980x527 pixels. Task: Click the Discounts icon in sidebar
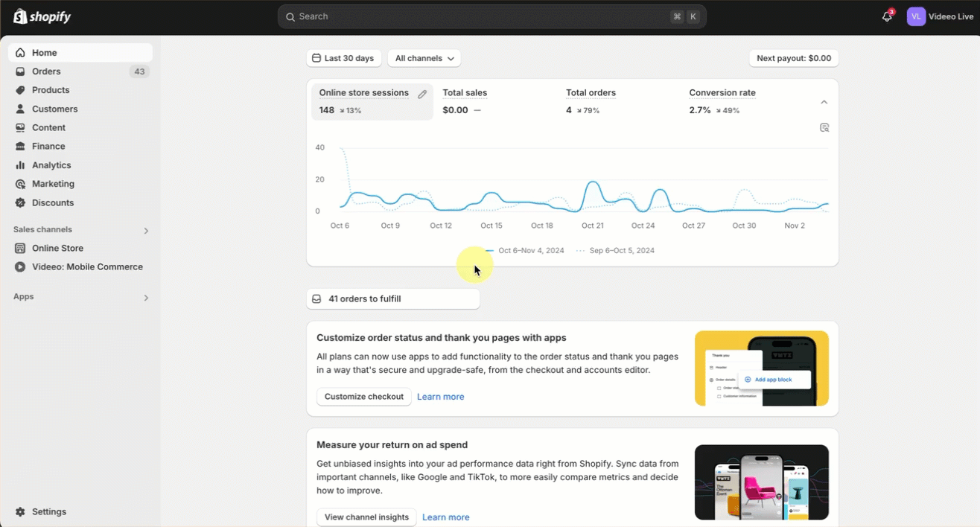[20, 202]
